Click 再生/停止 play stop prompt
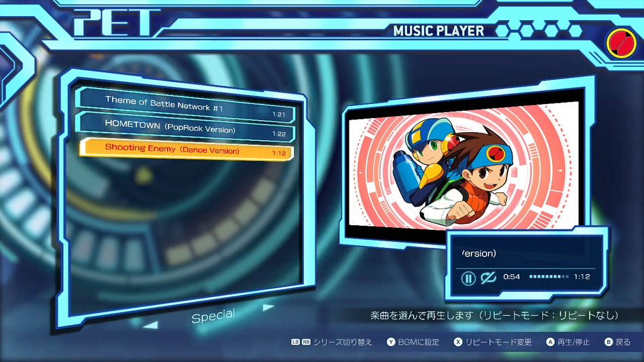The image size is (644, 362). 574,342
